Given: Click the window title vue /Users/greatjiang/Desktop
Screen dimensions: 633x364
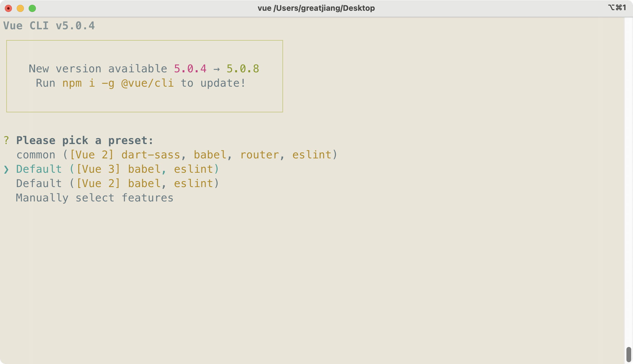Looking at the screenshot, I should click(x=316, y=8).
